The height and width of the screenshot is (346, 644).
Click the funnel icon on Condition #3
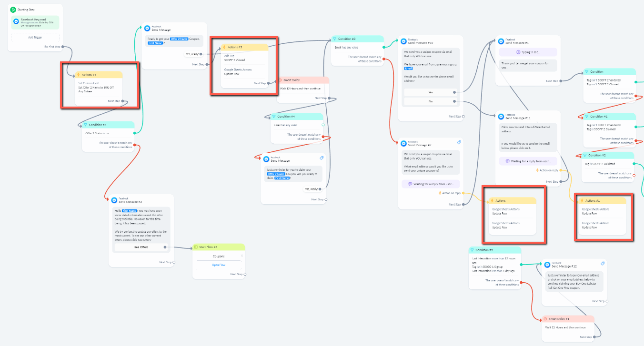pyautogui.click(x=335, y=39)
